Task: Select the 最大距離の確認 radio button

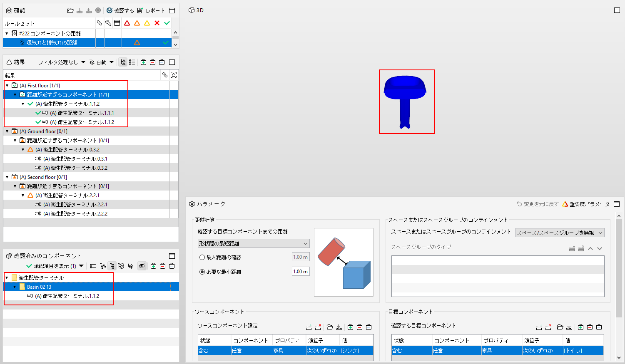Action: tap(202, 257)
